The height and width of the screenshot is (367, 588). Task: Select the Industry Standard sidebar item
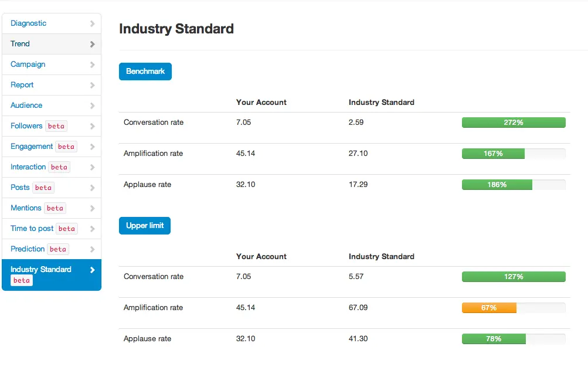pos(41,270)
